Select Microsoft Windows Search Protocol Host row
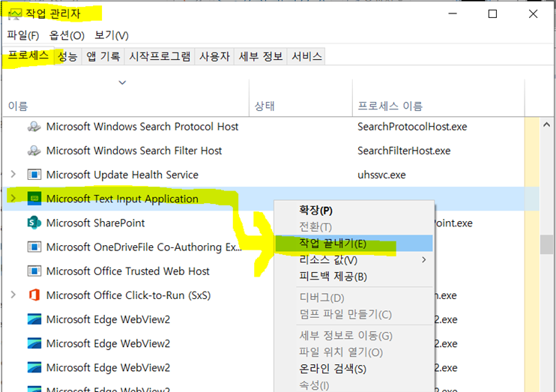The image size is (556, 392). pos(271,127)
